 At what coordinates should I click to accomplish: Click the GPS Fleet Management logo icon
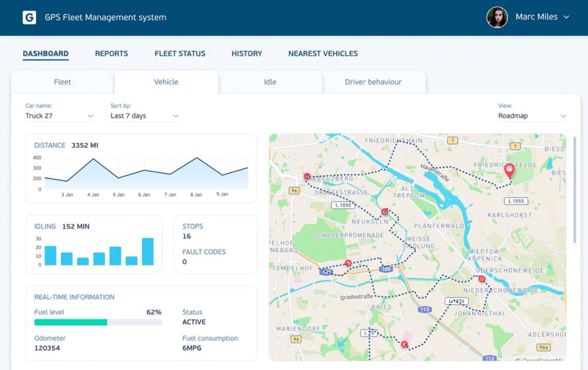pos(29,17)
